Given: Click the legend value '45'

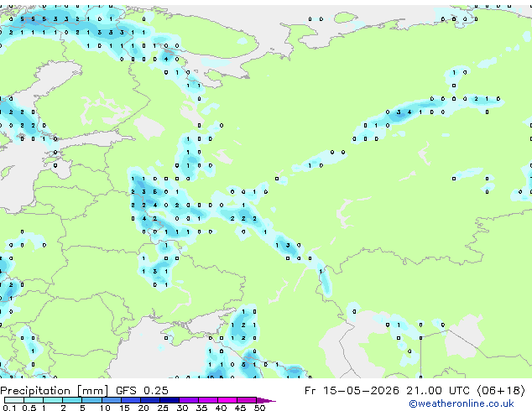Looking at the screenshot, I should pyautogui.click(x=240, y=408).
